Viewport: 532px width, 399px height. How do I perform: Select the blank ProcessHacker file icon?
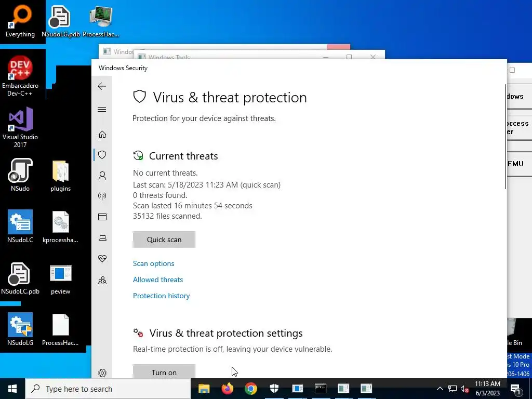point(60,330)
